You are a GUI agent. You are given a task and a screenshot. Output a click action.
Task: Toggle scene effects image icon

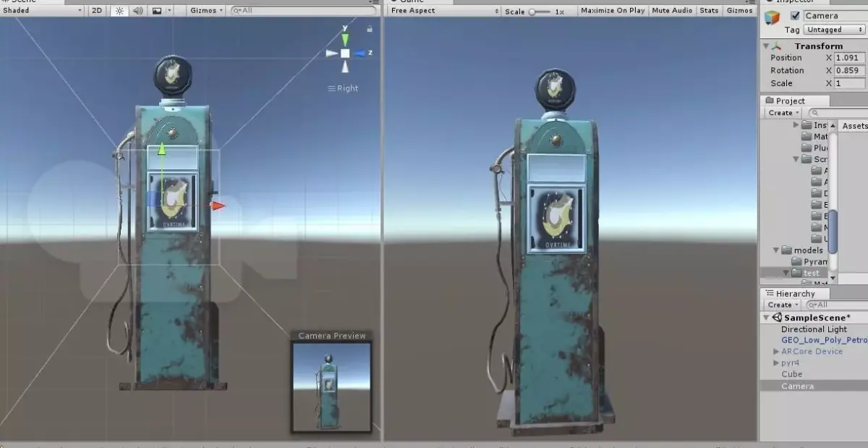(156, 11)
